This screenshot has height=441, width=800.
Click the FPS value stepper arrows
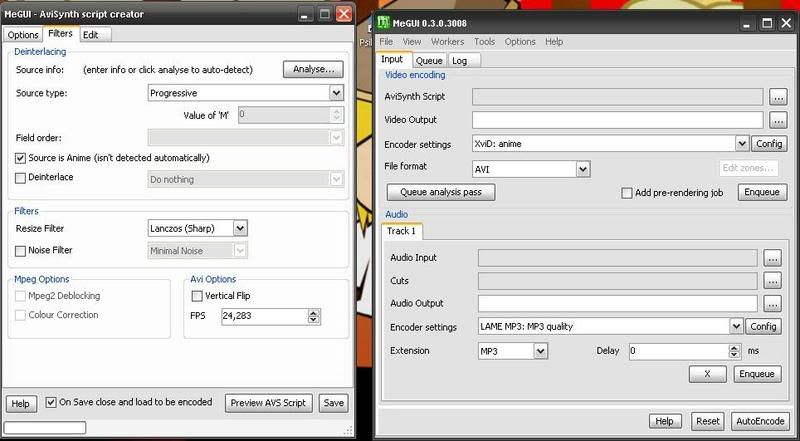coord(314,316)
